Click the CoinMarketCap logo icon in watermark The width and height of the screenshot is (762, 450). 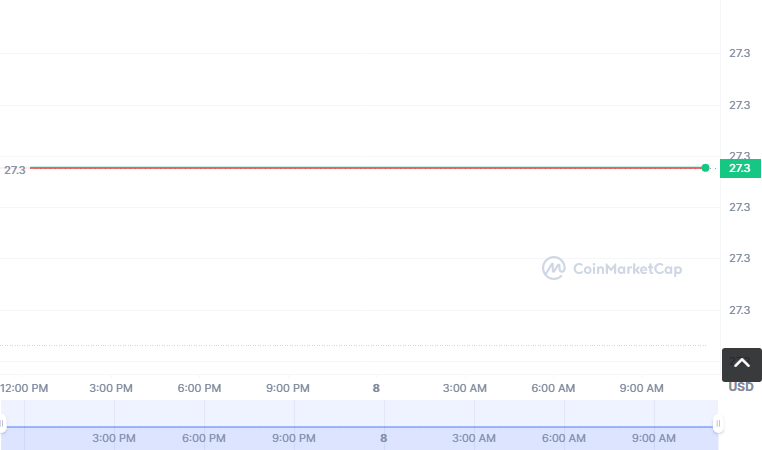[554, 268]
